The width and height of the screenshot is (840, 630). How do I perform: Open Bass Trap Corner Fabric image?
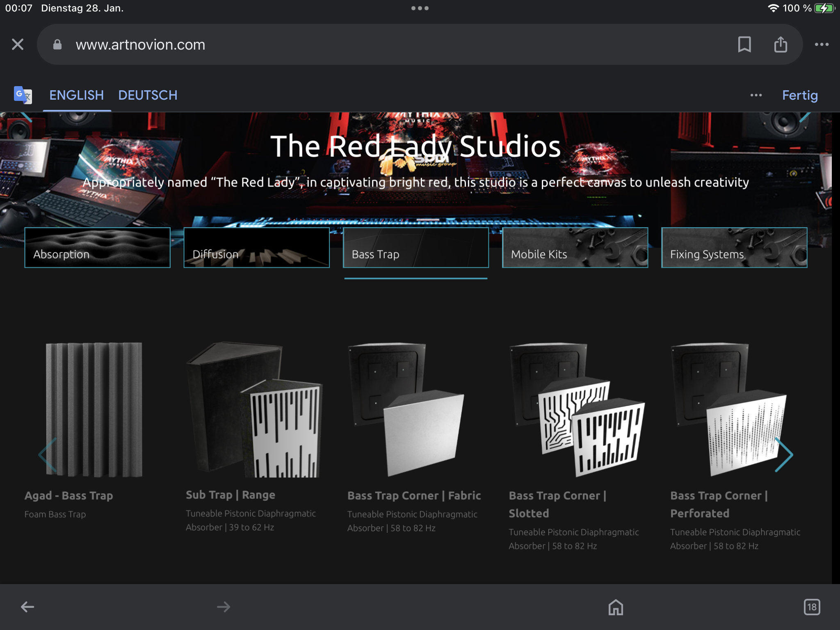pos(406,410)
